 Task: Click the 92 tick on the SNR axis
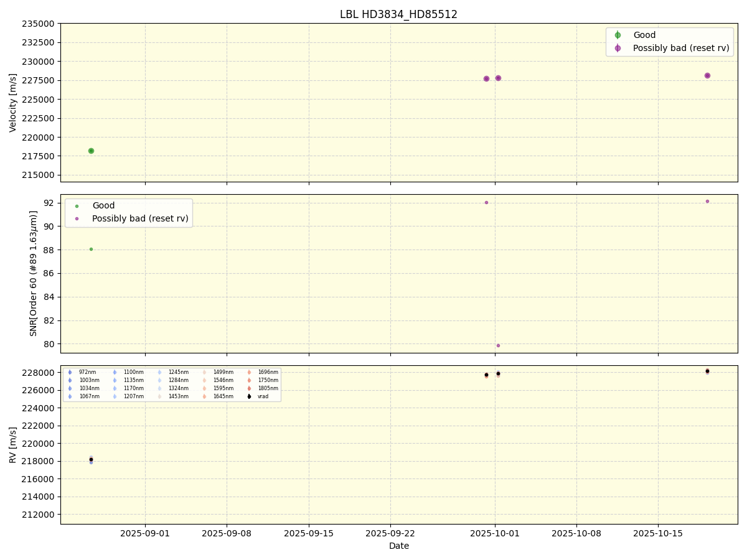50,203
